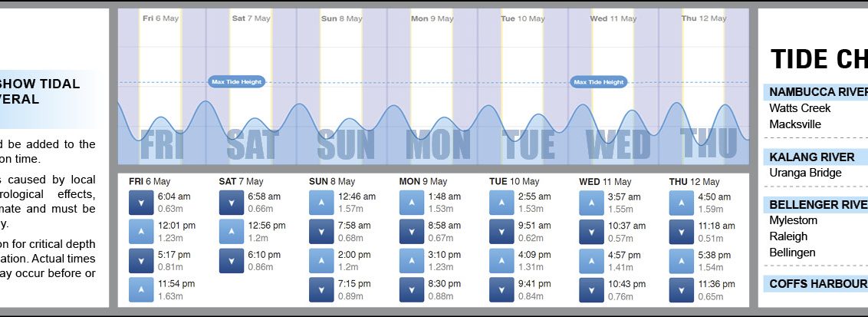
Task: Click the Coffs Harbour section heading
Action: (x=817, y=284)
